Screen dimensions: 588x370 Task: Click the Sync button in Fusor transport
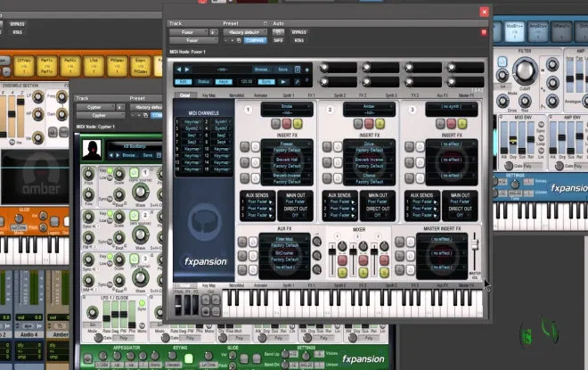266,81
